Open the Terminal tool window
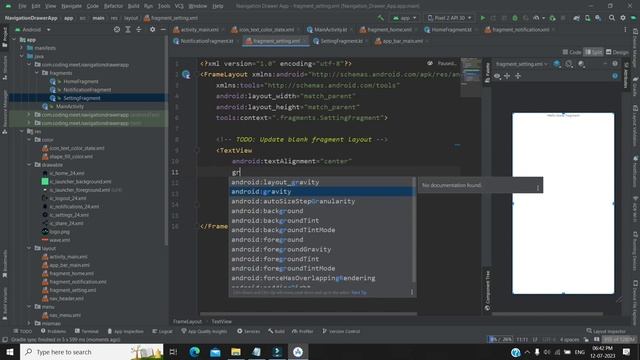640x360 pixels. point(87,331)
